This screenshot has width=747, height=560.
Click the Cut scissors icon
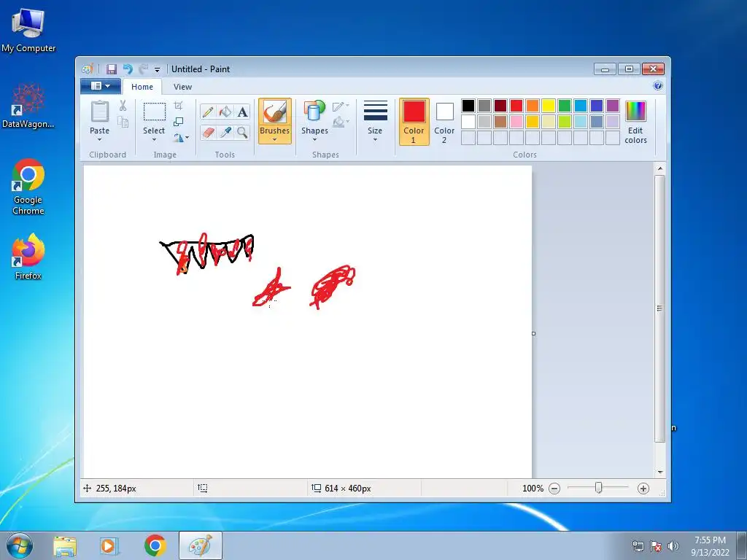pos(123,105)
